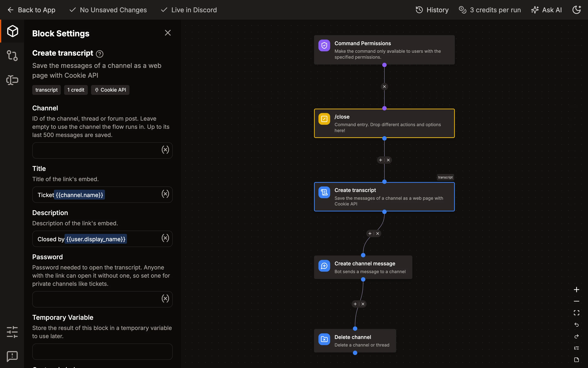Click the No Unsaved Changes status

pyautogui.click(x=108, y=10)
